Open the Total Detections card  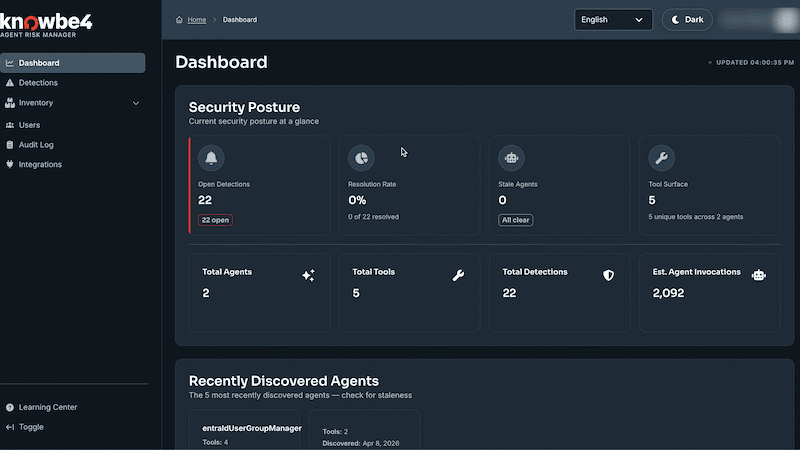tap(559, 293)
